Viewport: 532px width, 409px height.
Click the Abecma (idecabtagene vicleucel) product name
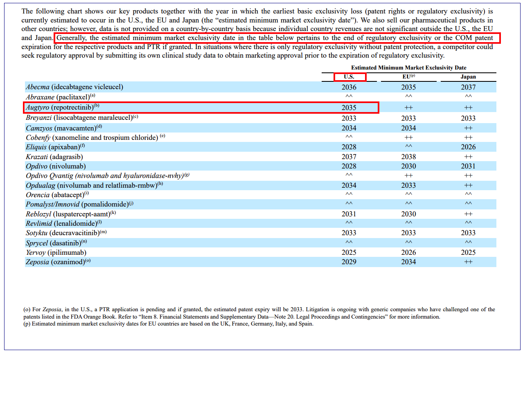74,87
